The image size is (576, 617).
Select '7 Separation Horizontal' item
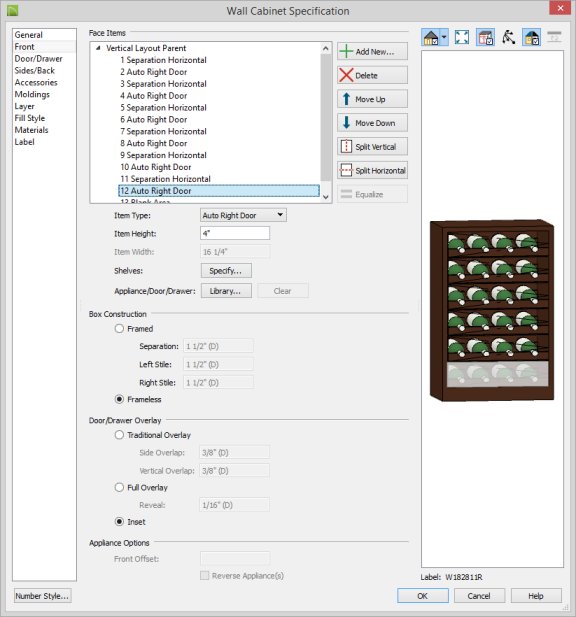tap(163, 131)
